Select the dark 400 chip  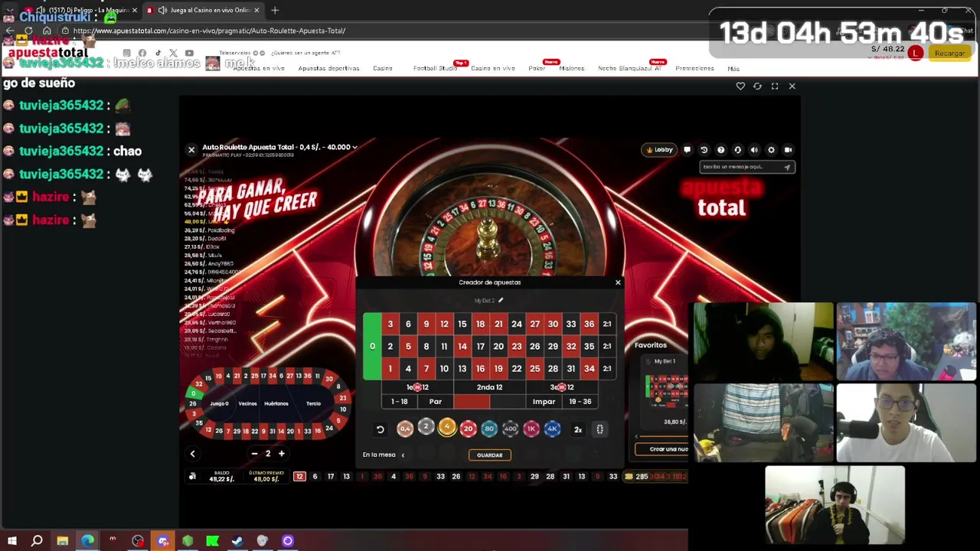(x=510, y=429)
